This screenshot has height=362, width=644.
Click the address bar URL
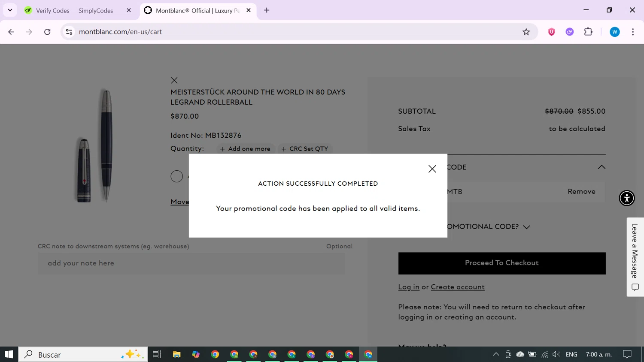point(120,32)
